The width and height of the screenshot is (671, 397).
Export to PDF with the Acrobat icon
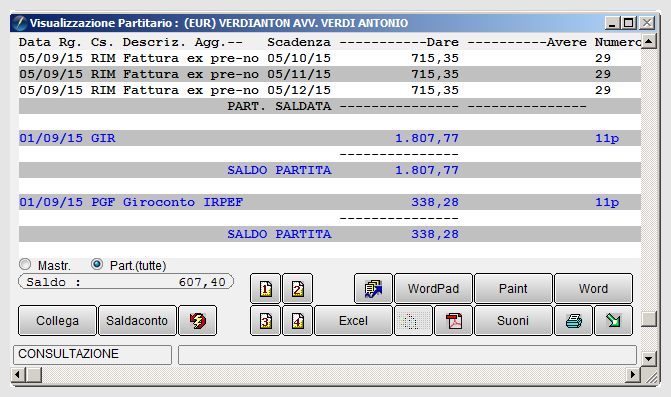point(454,320)
